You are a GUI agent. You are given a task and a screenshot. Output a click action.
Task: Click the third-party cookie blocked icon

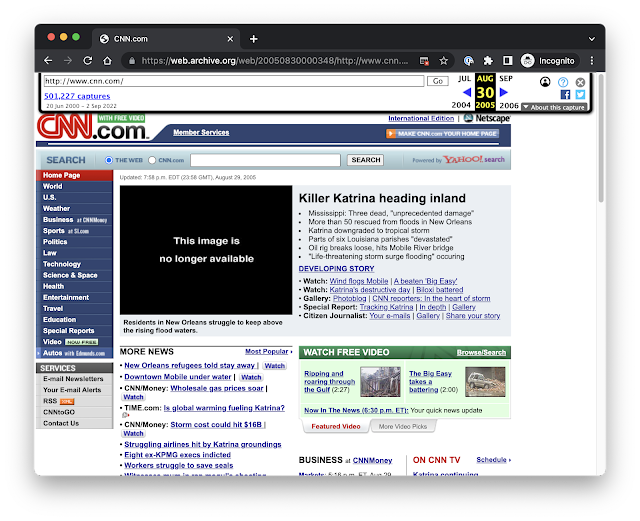coord(424,61)
